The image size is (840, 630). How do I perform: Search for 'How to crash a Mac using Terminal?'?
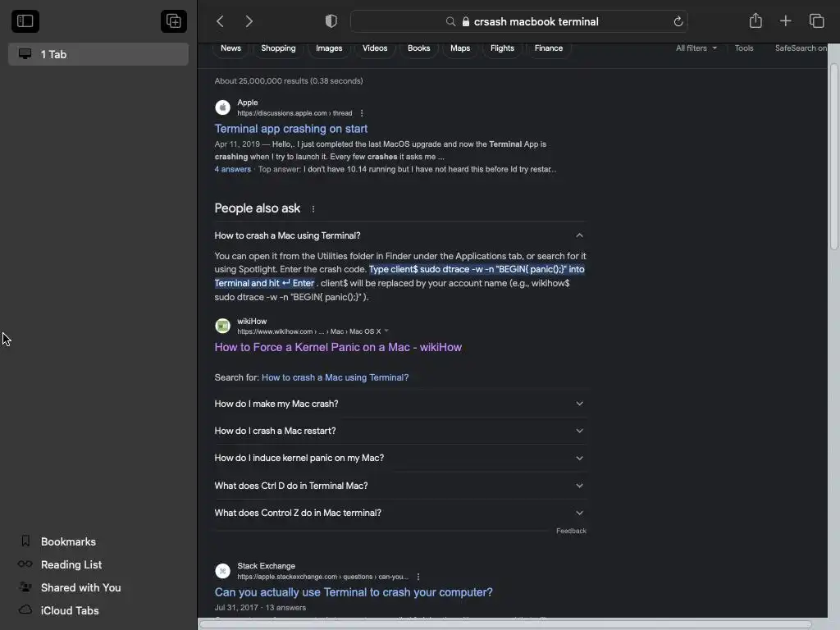point(335,377)
